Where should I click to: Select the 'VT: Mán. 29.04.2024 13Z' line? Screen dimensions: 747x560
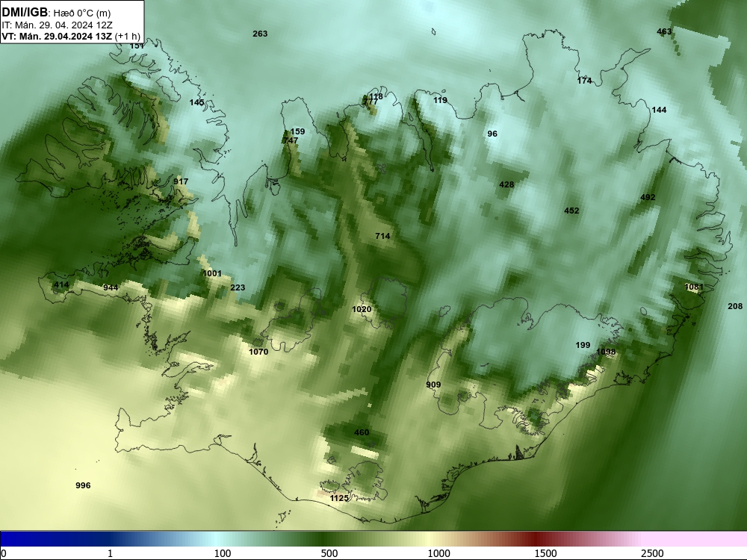click(58, 36)
